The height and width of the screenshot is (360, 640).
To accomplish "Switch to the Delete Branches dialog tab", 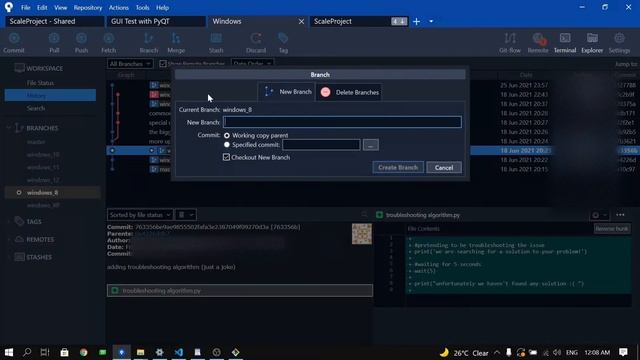I will tap(349, 92).
